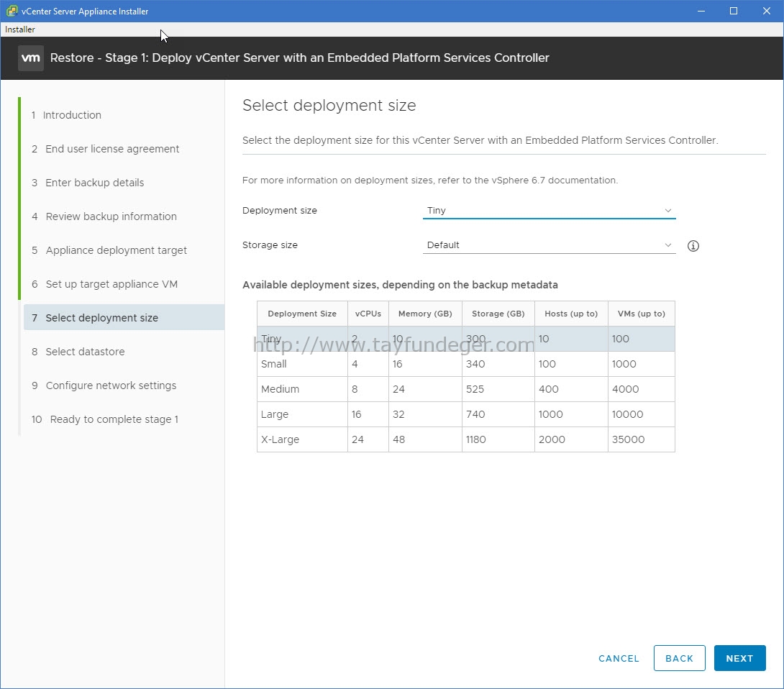
Task: Click the 340 storage cell
Action: pos(498,364)
